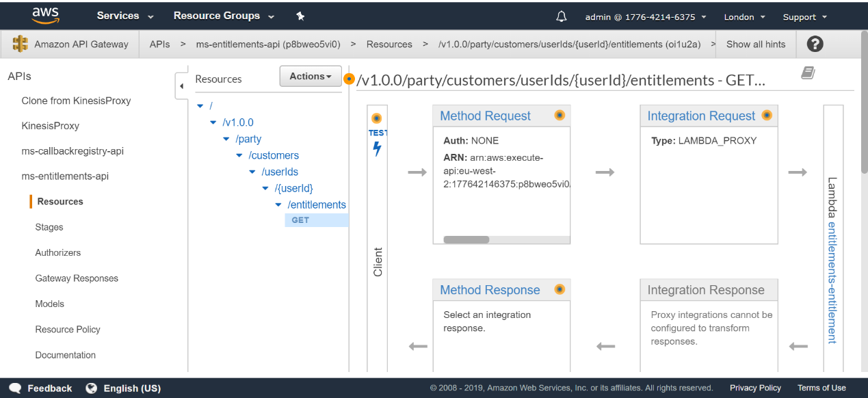Click the Amazon API Gateway service icon
This screenshot has height=398, width=868.
(x=21, y=44)
